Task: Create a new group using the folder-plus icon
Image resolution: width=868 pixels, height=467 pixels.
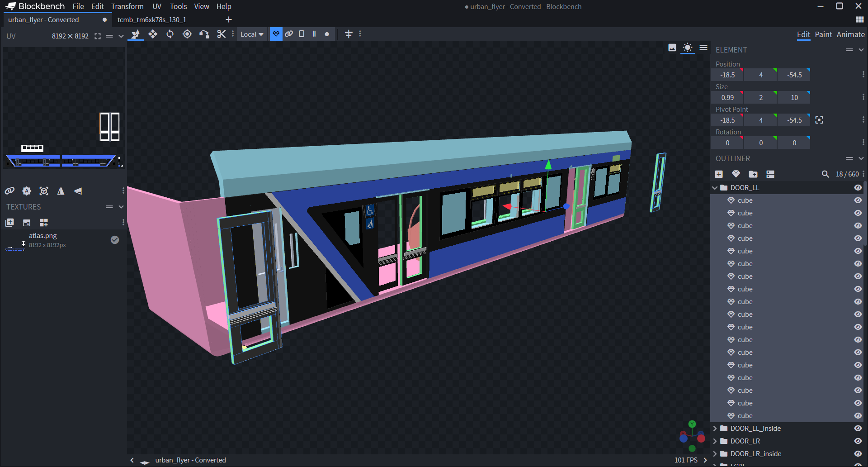Action: pos(753,174)
